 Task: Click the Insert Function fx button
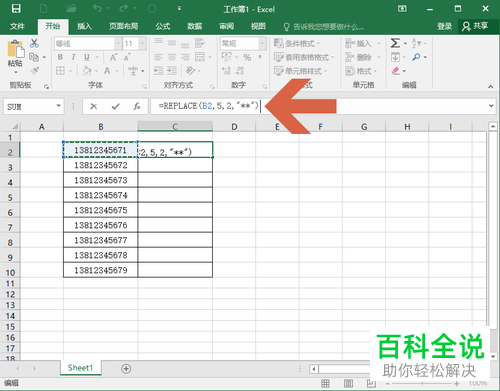[x=137, y=106]
